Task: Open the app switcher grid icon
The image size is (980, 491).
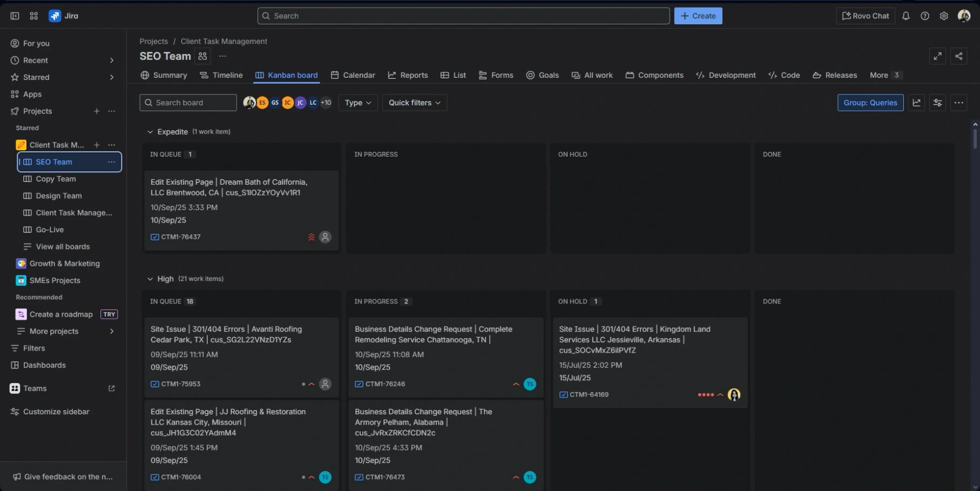Action: coord(33,16)
